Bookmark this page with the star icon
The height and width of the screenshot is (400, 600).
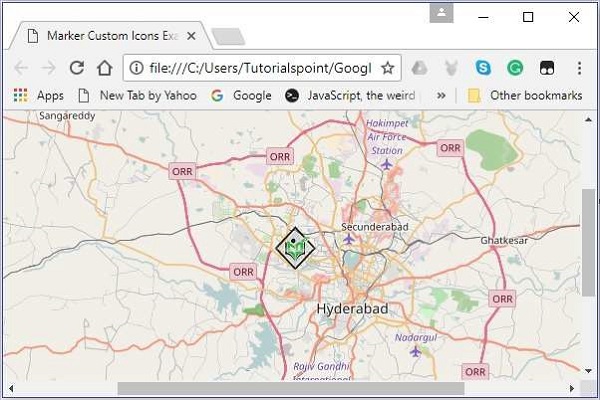point(387,68)
